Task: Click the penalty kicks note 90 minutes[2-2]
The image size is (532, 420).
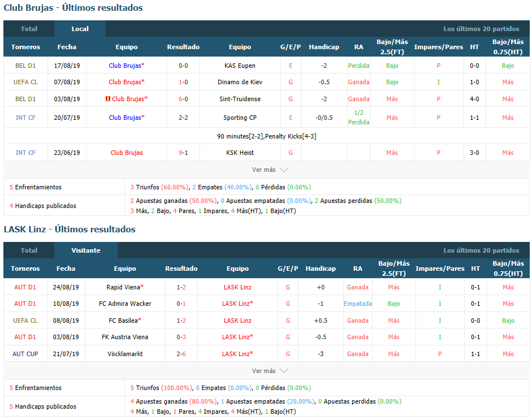Action: click(267, 136)
